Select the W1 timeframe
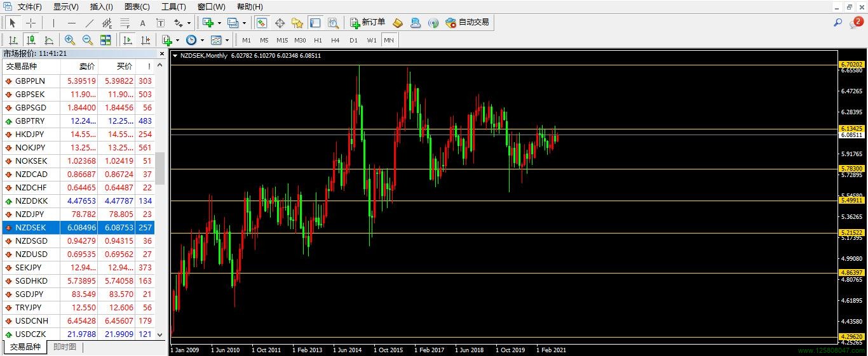The height and width of the screenshot is (356, 868). 372,40
